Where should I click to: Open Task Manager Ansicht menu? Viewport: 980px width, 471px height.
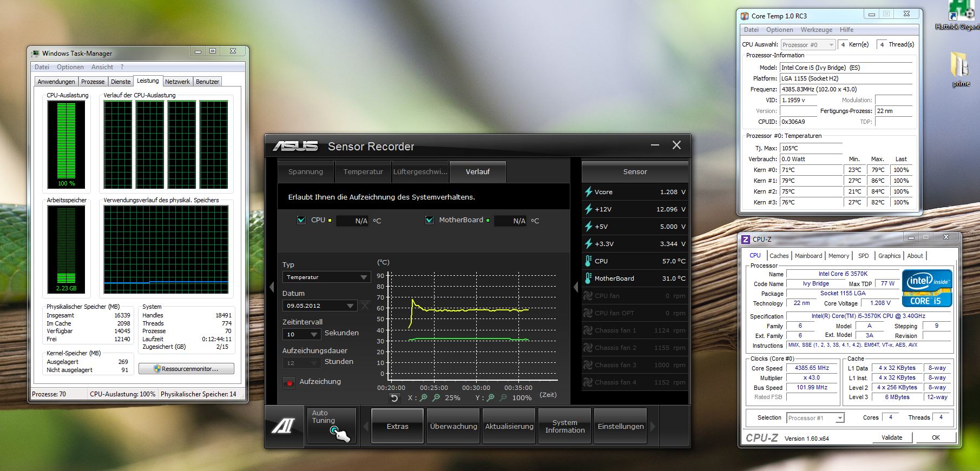(102, 67)
